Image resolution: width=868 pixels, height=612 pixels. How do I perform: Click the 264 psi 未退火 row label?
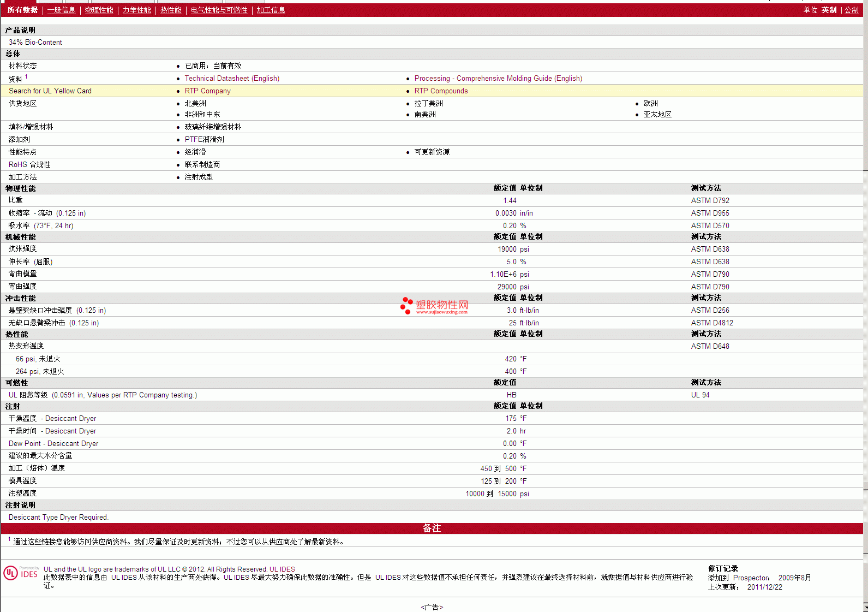(40, 372)
